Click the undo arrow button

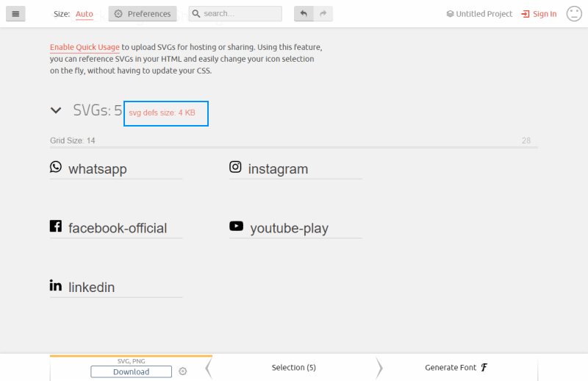pos(304,13)
